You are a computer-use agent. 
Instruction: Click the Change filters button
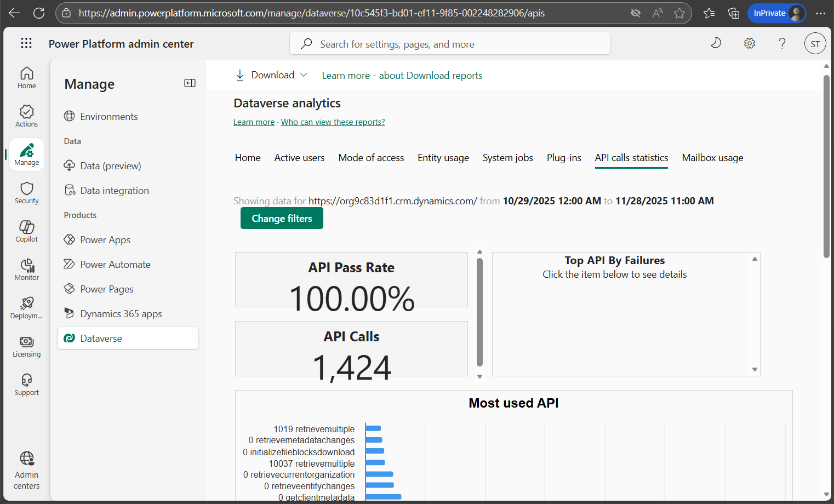282,219
